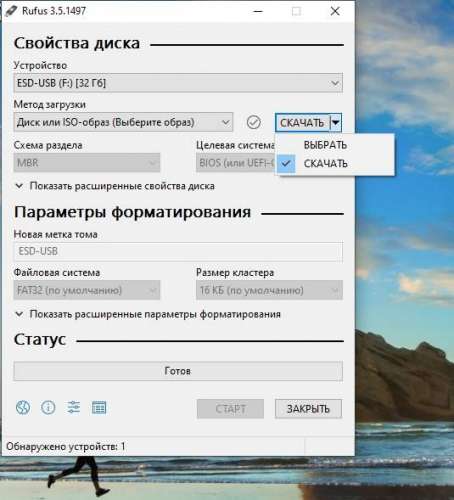
Task: Open the Файловая система FAT32 dropdown
Action: pos(87,290)
